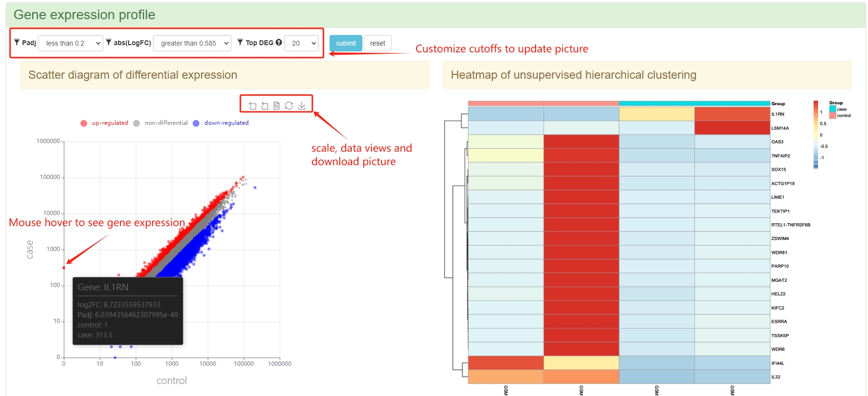Viewport: 868px width, 396px height.
Task: Click the IL32 gene label in heatmap
Action: tap(776, 377)
